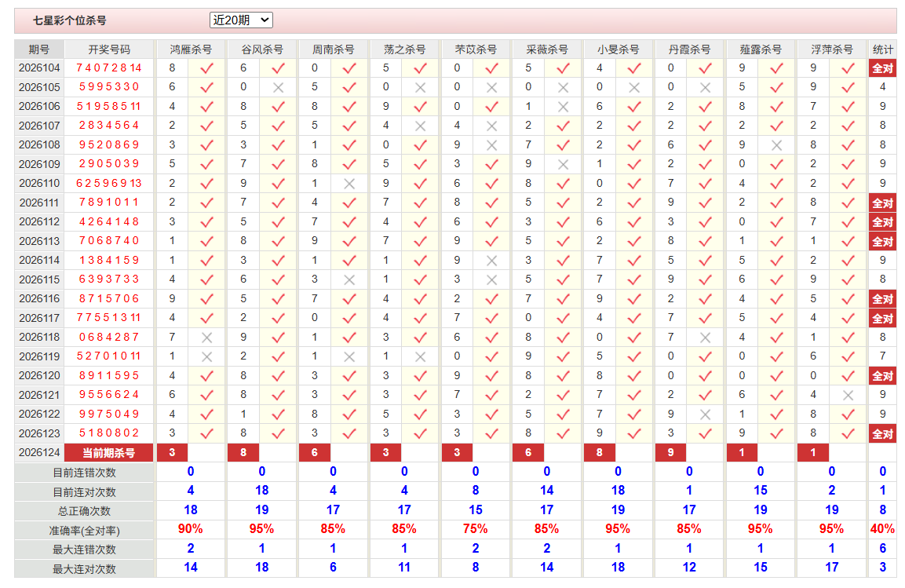Click the 全对 badge in row 2026111
This screenshot has height=588, width=905.
882,203
